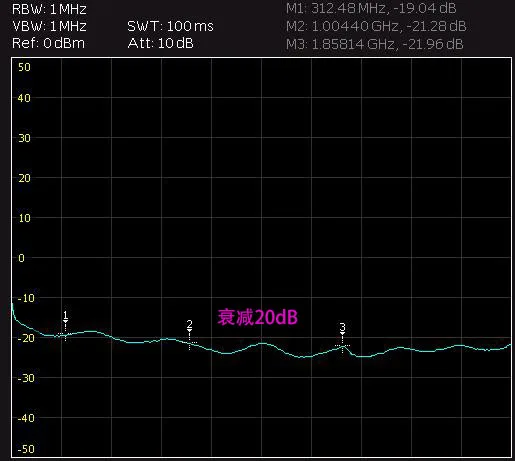
Task: Click the -50 y-axis label
Action: click(26, 449)
